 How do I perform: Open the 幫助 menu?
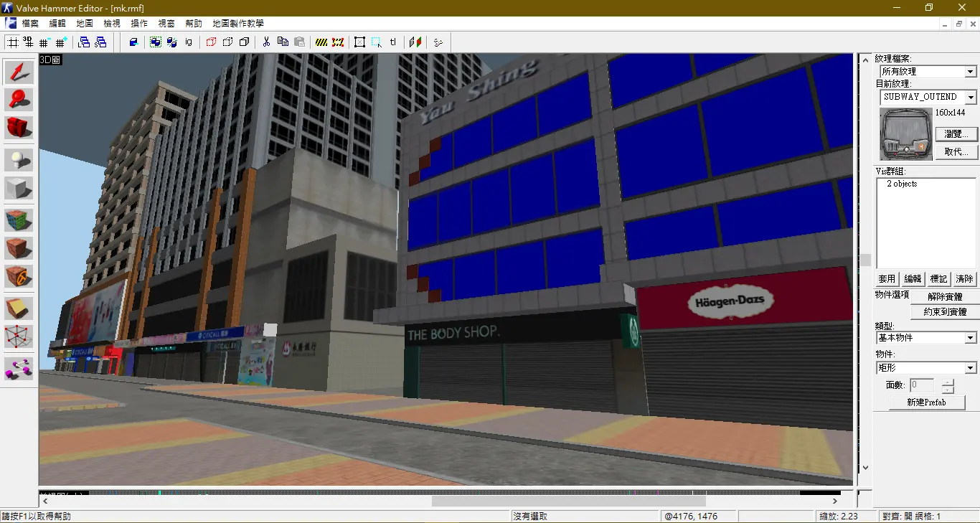pyautogui.click(x=194, y=24)
